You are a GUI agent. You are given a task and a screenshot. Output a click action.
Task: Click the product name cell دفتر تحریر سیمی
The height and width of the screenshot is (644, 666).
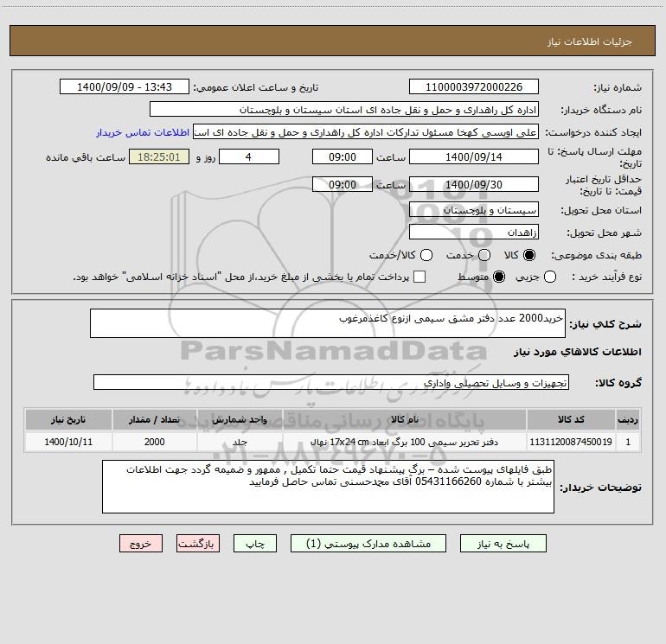405,442
